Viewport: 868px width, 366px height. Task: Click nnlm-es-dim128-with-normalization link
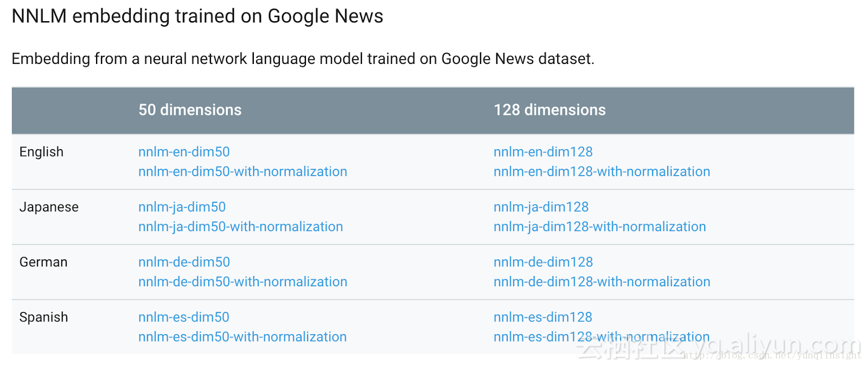601,337
